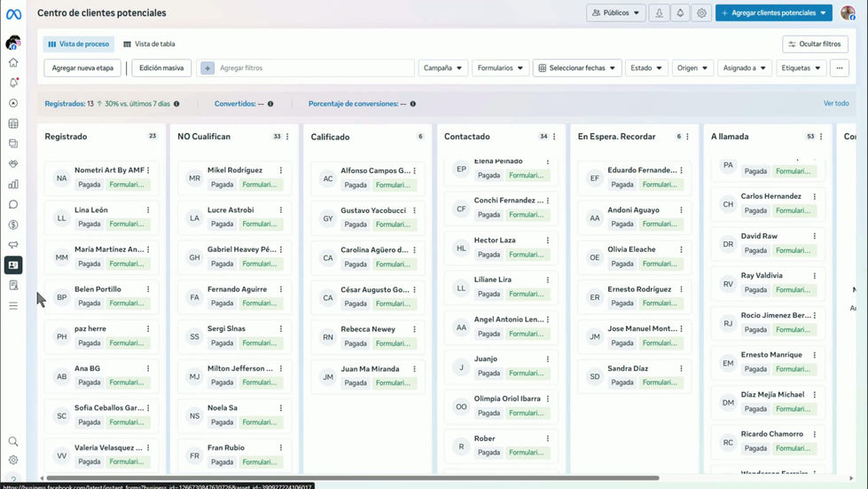The height and width of the screenshot is (489, 868).
Task: Open Liliane Lira lead card
Action: point(501,288)
